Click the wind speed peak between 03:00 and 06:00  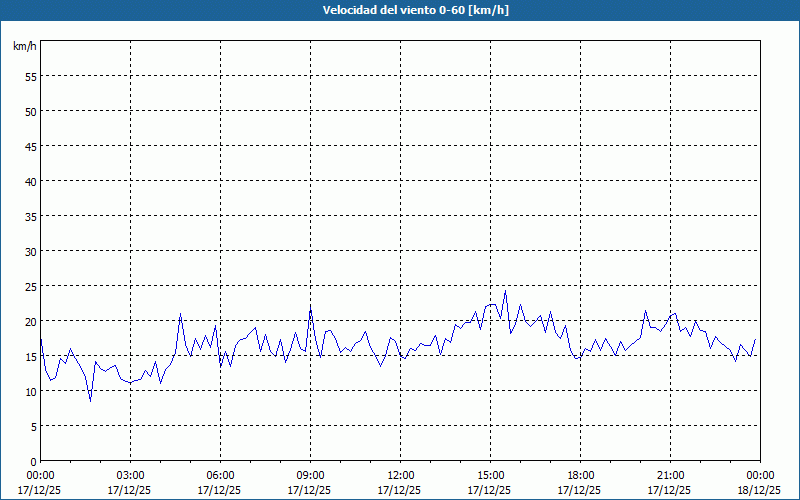tap(180, 314)
